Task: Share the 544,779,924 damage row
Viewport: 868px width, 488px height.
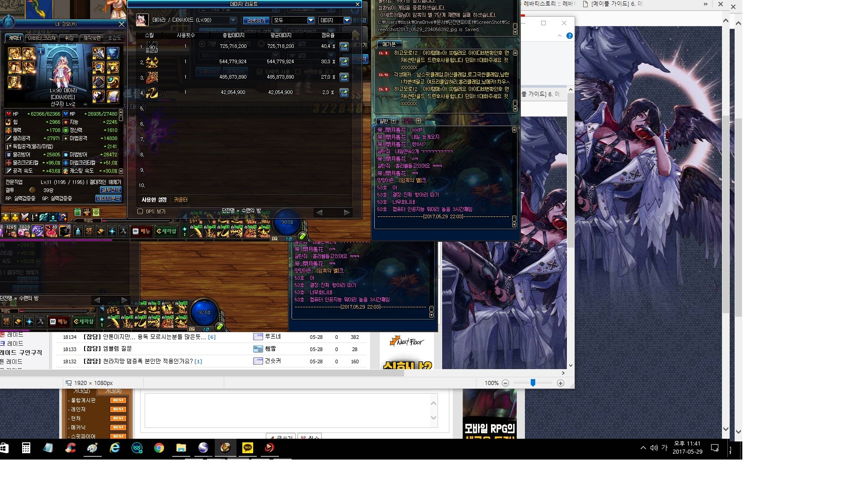Action: (344, 62)
